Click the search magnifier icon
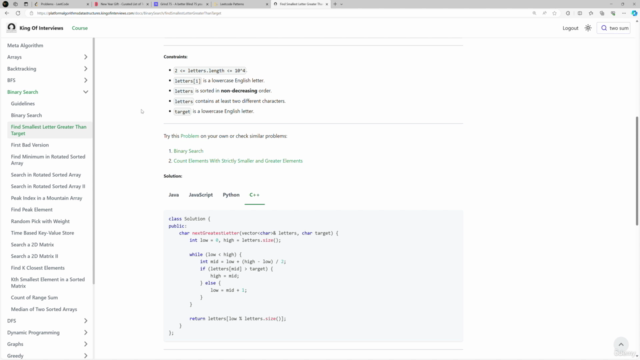 pos(604,28)
